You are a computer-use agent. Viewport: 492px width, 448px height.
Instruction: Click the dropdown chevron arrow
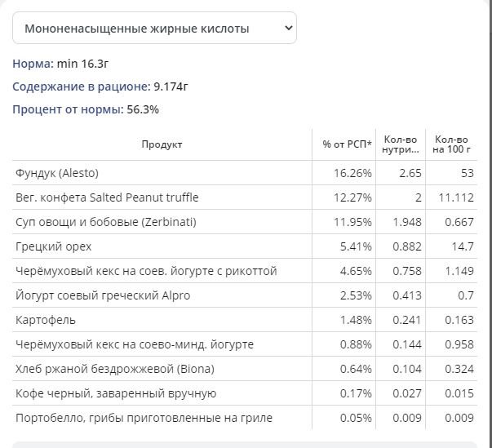tap(288, 28)
